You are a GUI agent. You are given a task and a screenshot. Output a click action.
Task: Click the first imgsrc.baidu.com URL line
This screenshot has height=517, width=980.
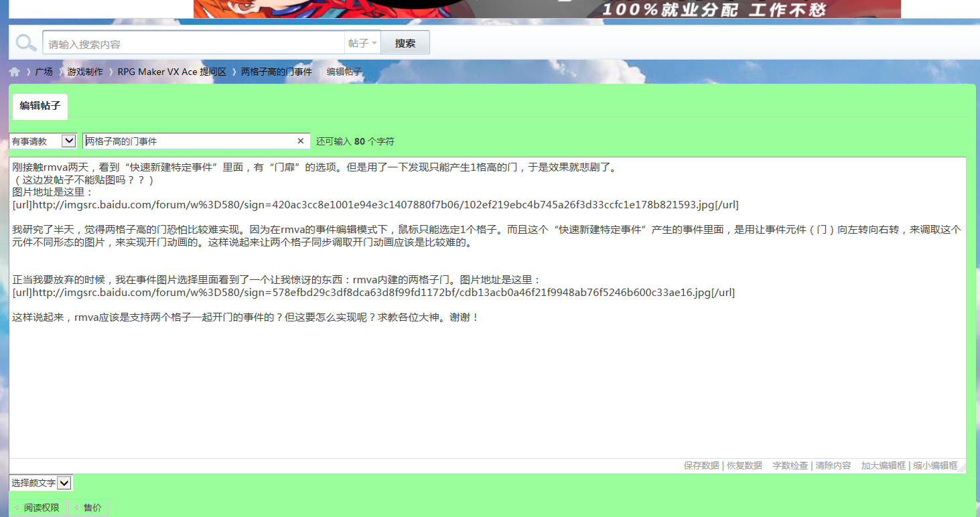click(x=376, y=204)
